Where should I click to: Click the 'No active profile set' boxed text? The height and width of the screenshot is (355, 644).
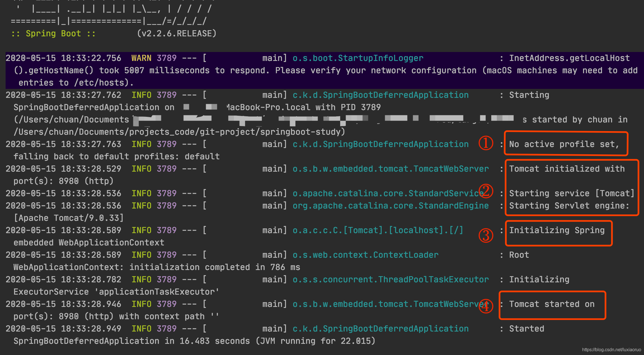[x=564, y=144]
